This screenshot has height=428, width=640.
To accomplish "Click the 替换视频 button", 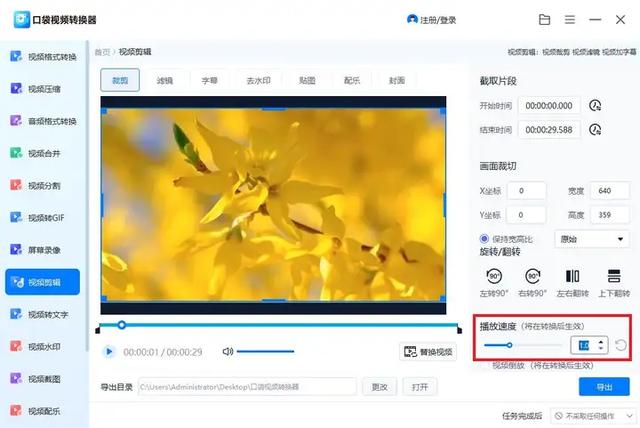I will (x=428, y=352).
